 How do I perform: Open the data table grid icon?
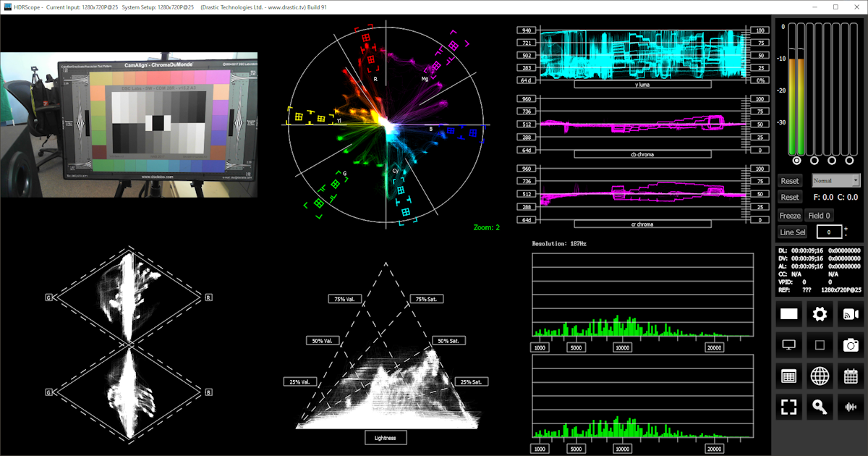click(x=788, y=376)
